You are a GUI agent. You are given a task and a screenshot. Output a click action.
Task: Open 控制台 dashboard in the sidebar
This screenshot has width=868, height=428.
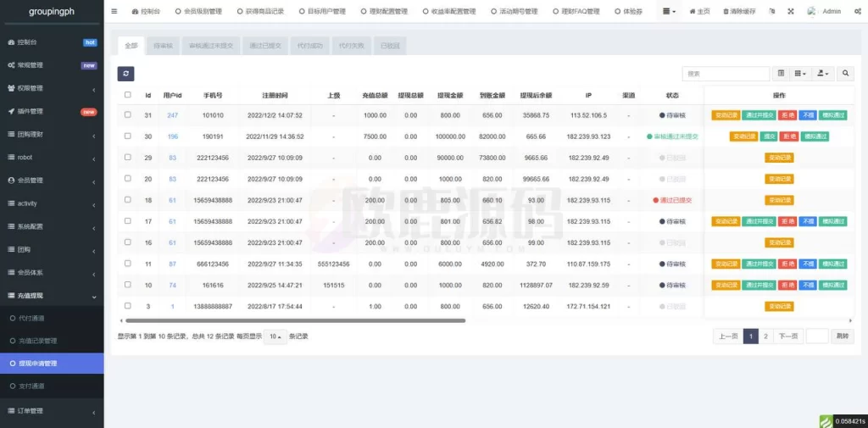(52, 42)
